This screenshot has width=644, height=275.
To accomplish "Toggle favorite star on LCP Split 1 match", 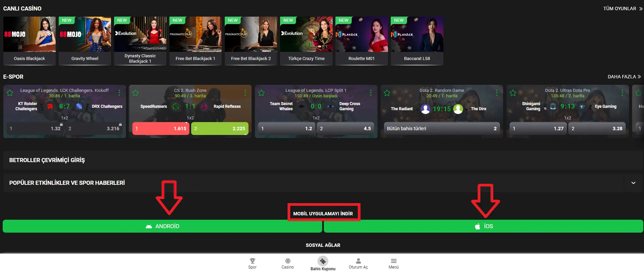I will [x=261, y=93].
